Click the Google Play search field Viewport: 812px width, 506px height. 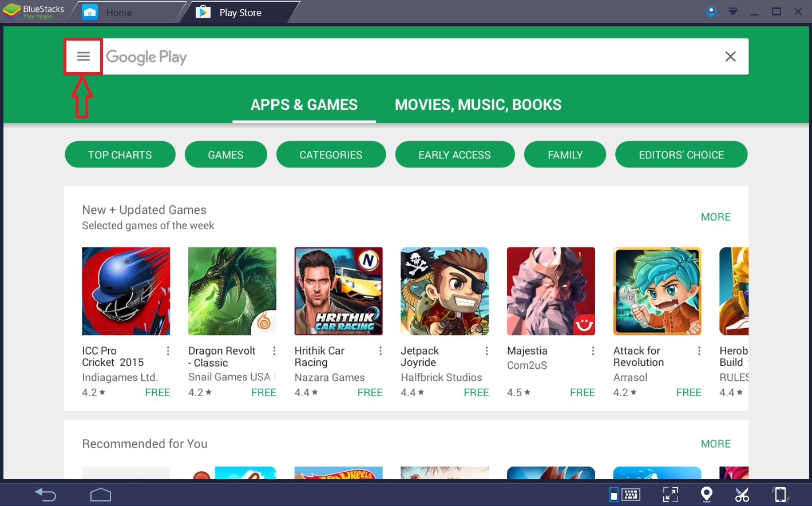coord(406,57)
